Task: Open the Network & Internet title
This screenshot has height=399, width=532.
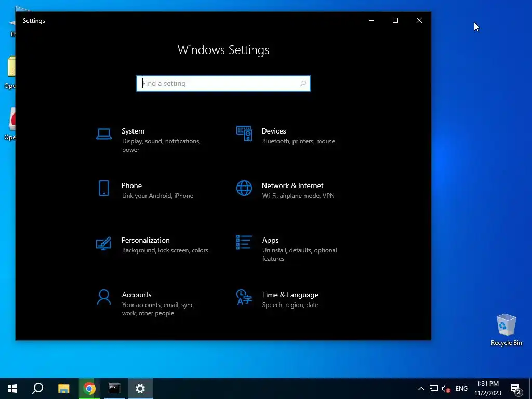Action: pyautogui.click(x=292, y=185)
